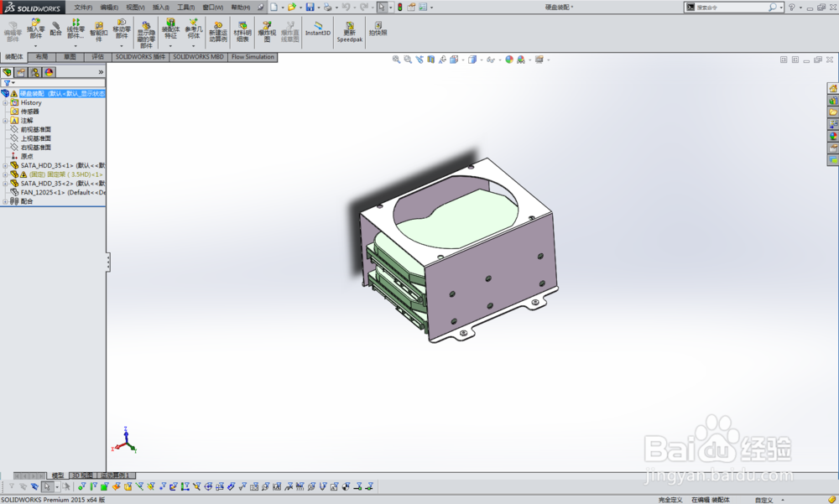The height and width of the screenshot is (504, 839).
Task: Click Zoom to Area in view toolbar
Action: [408, 60]
